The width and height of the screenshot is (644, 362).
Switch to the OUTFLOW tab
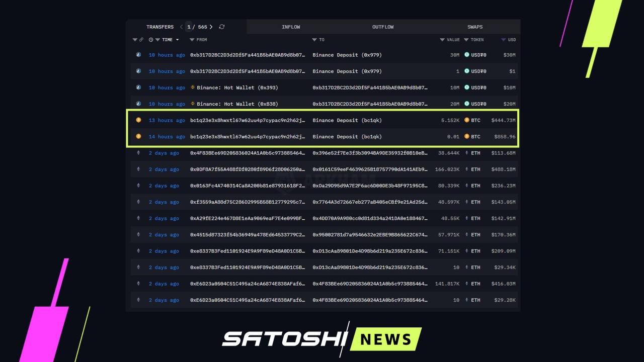click(x=383, y=27)
